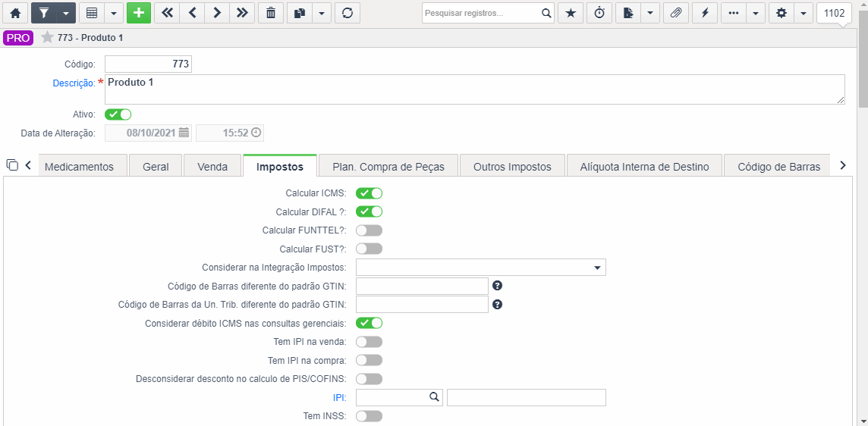Click the tabs overview squares icon
Viewport: 868px width, 426px height.
pos(12,165)
